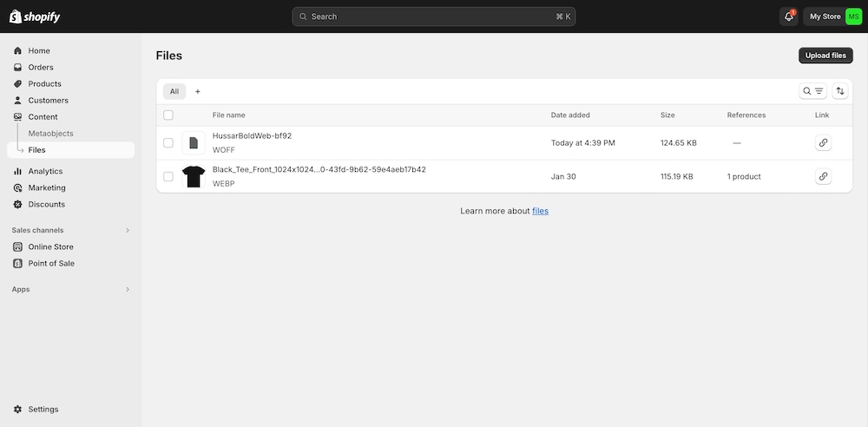868x427 pixels.
Task: Toggle the select all files checkbox
Action: click(168, 115)
